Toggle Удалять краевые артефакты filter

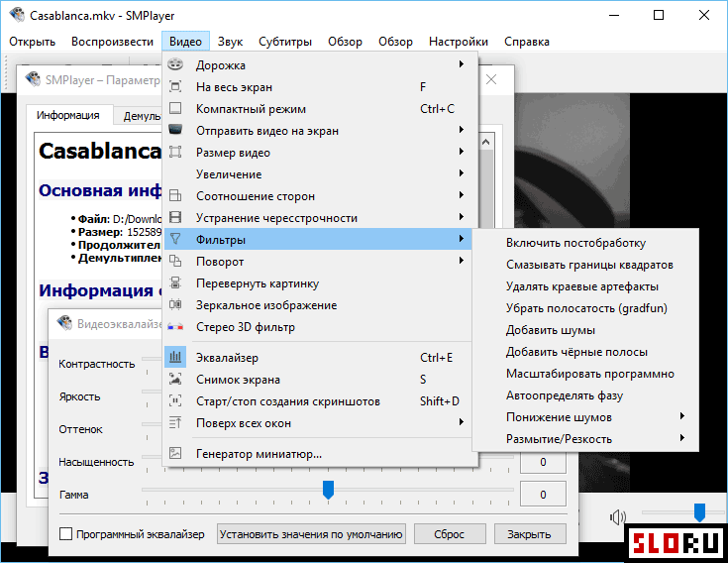[585, 286]
